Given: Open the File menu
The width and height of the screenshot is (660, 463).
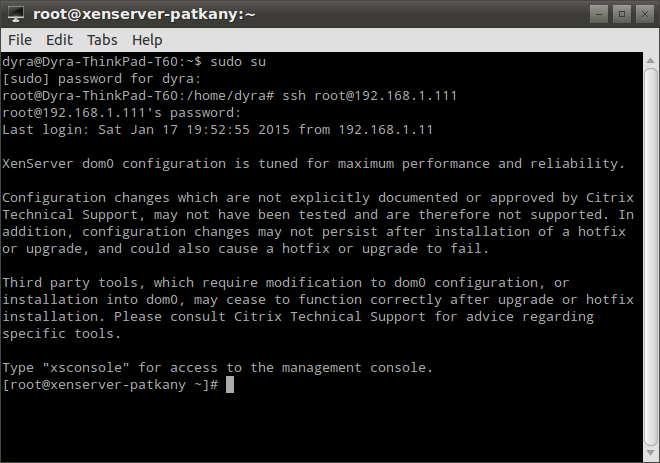Looking at the screenshot, I should (x=20, y=40).
